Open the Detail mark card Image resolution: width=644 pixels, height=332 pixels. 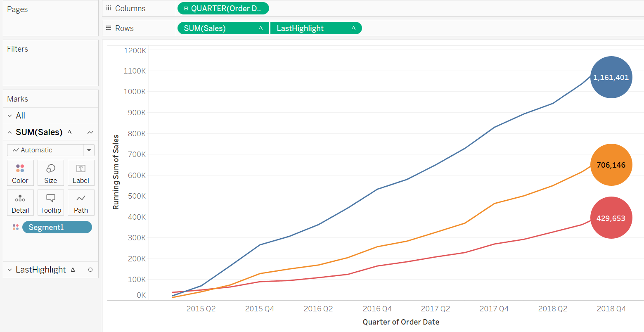[x=20, y=203]
